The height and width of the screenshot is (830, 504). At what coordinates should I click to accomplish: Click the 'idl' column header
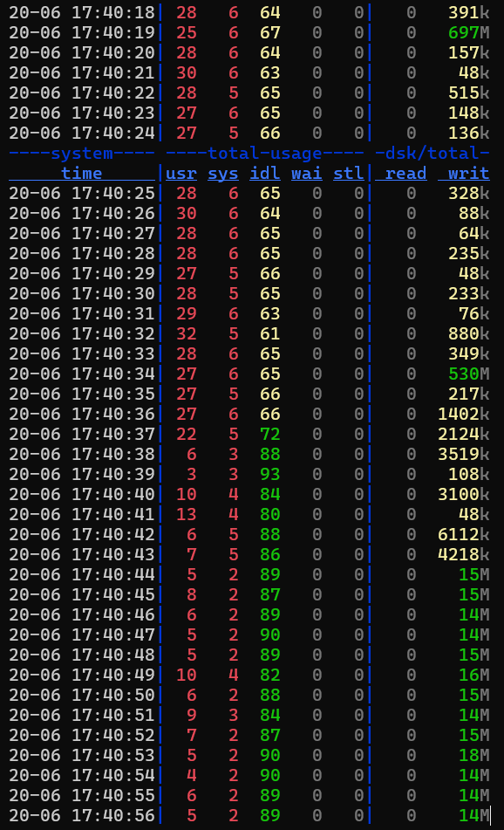(264, 173)
